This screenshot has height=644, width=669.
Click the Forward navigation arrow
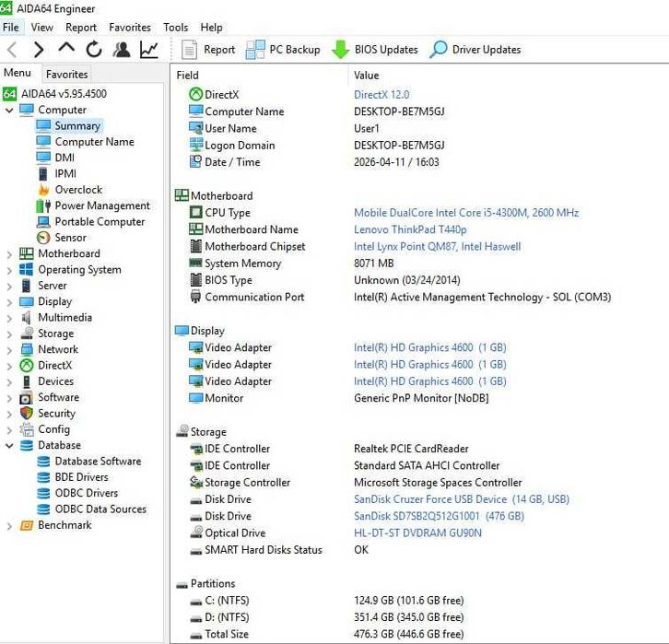tap(39, 50)
